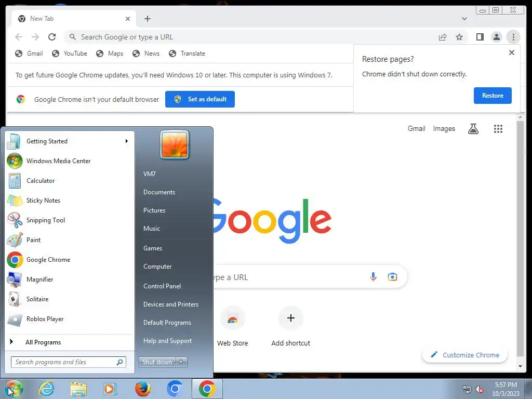Launch Calculator from the Start menu
Image resolution: width=532 pixels, height=399 pixels.
pos(70,181)
